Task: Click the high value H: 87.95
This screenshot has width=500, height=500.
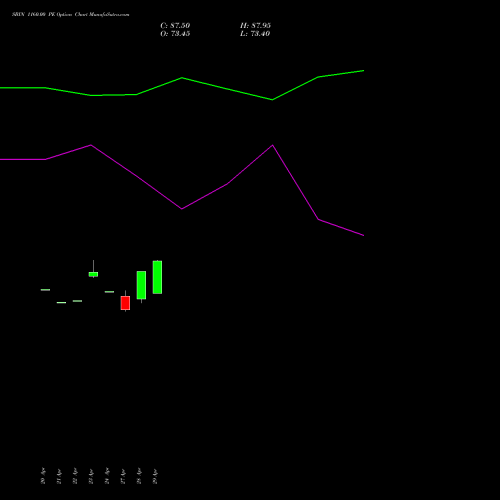Action: [x=255, y=26]
